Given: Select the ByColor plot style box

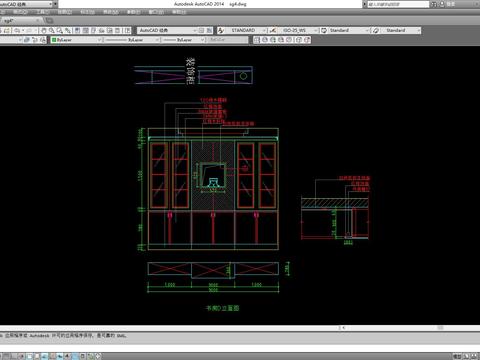Looking at the screenshot, I should coord(228,40).
